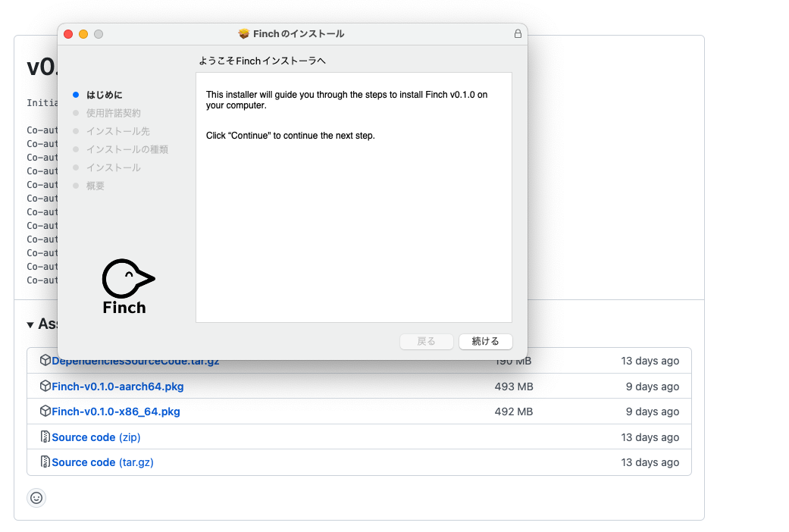The width and height of the screenshot is (789, 532).
Task: Click the smiley add-reaction button
Action: coord(36,498)
